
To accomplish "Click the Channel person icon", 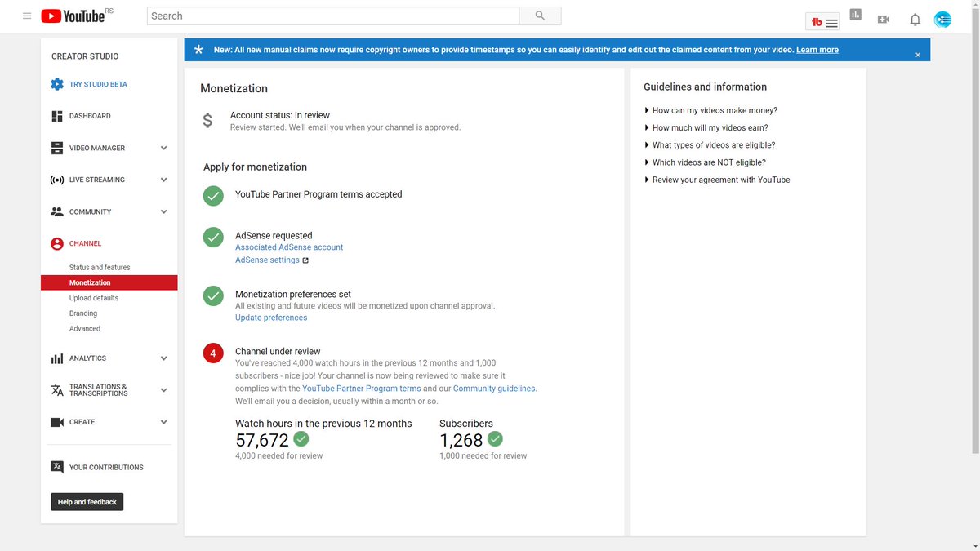I will pyautogui.click(x=57, y=243).
